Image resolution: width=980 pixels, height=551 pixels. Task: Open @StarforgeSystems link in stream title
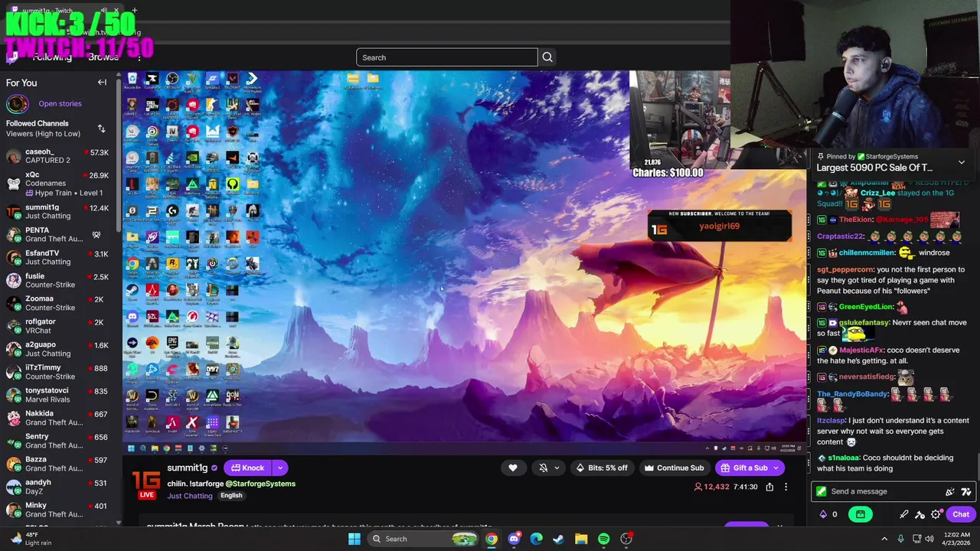point(260,484)
